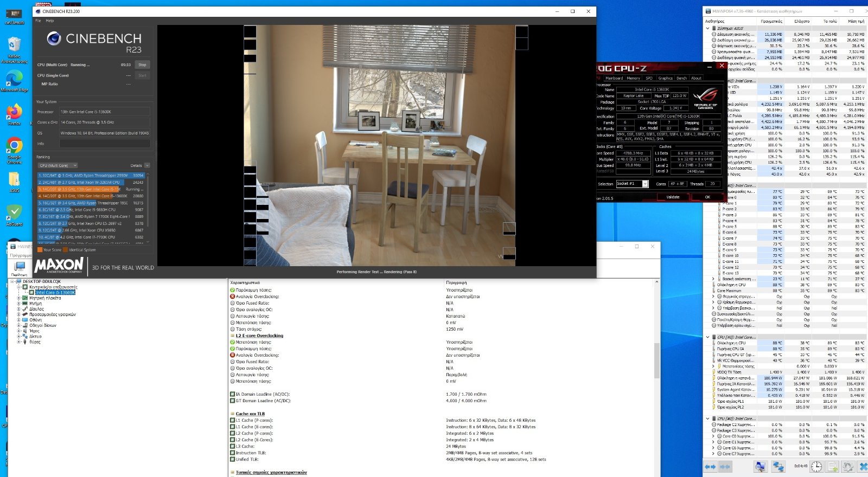The width and height of the screenshot is (868, 477).
Task: Select the Θύρες ports node
Action: (35, 342)
